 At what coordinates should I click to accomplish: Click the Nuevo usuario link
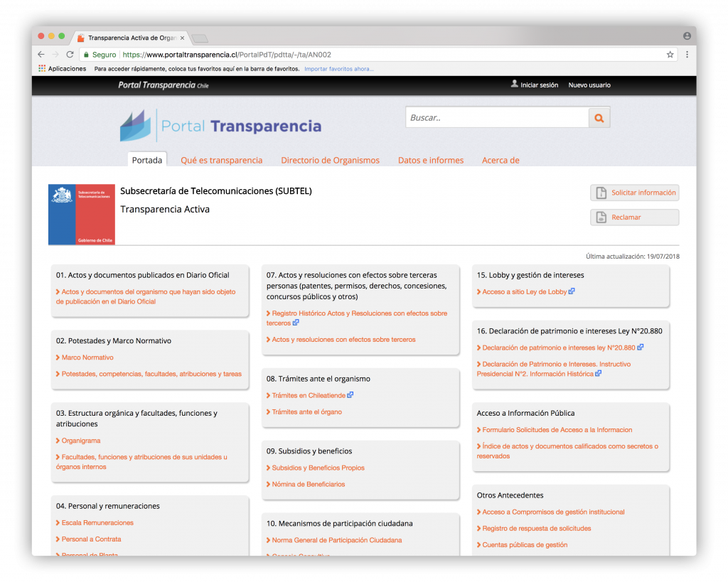[x=589, y=85]
